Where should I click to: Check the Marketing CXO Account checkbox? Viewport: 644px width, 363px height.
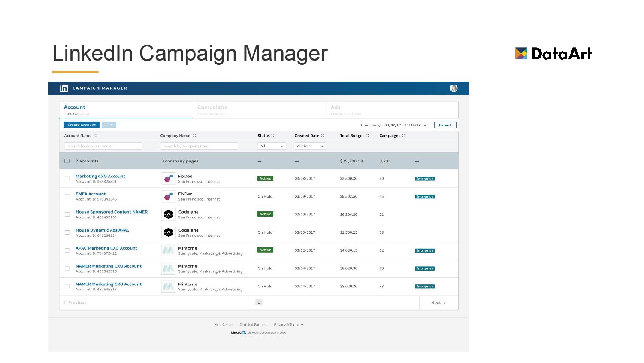tap(67, 178)
